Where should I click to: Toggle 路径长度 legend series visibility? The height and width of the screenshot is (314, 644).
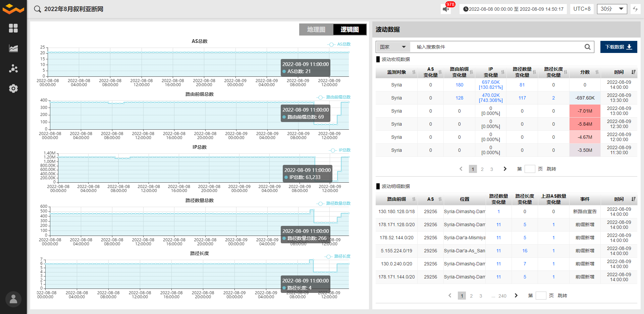[337, 256]
